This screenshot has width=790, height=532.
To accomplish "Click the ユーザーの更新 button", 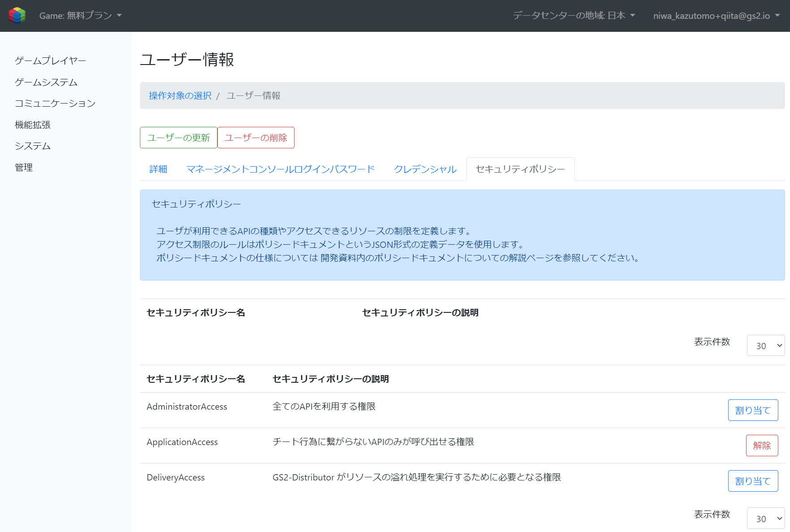I will [x=178, y=138].
